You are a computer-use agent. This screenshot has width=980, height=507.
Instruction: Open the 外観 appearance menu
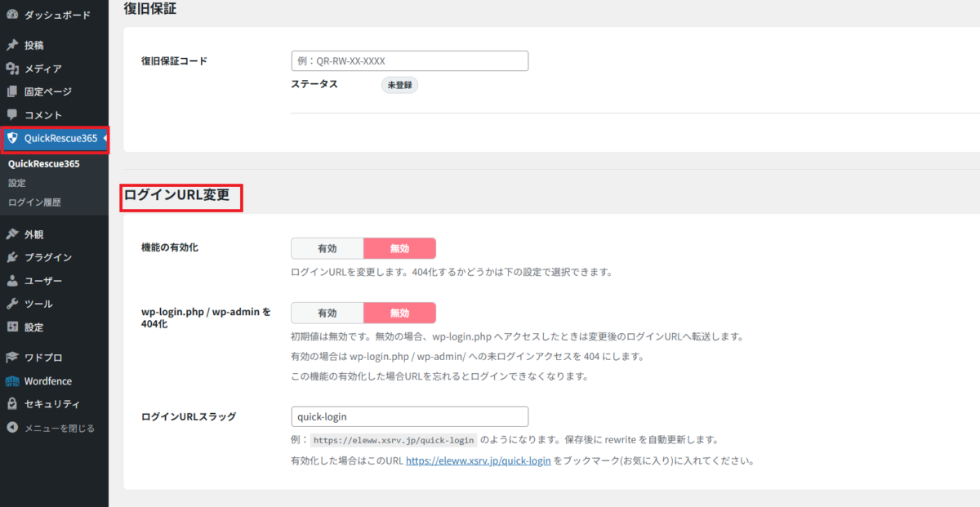point(34,234)
